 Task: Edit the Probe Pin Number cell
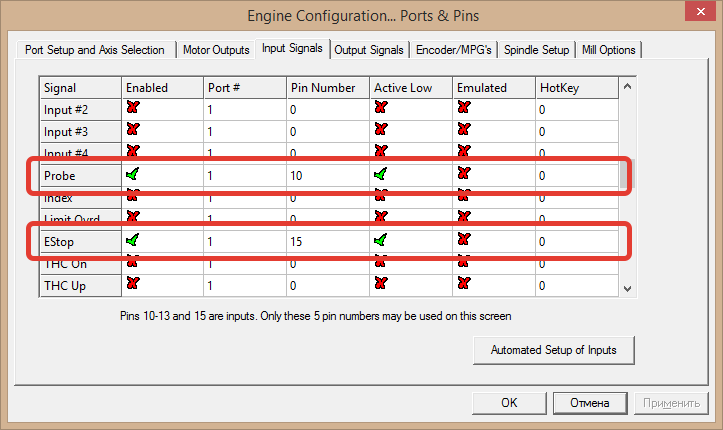pyautogui.click(x=326, y=176)
